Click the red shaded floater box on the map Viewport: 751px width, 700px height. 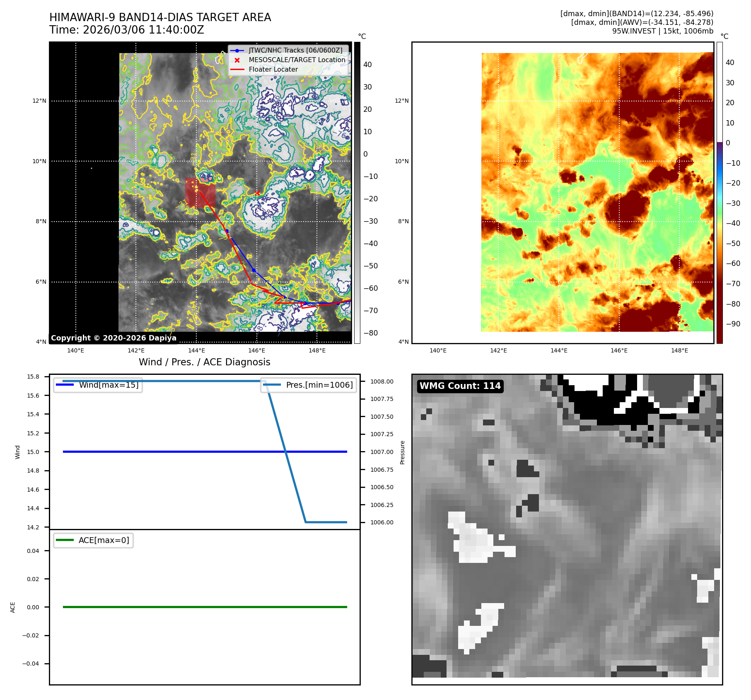[200, 193]
